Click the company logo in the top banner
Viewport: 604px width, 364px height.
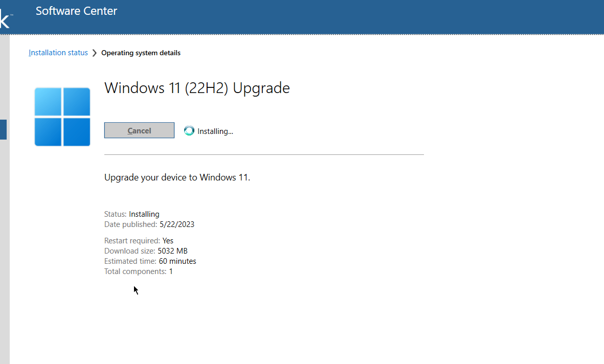5,17
